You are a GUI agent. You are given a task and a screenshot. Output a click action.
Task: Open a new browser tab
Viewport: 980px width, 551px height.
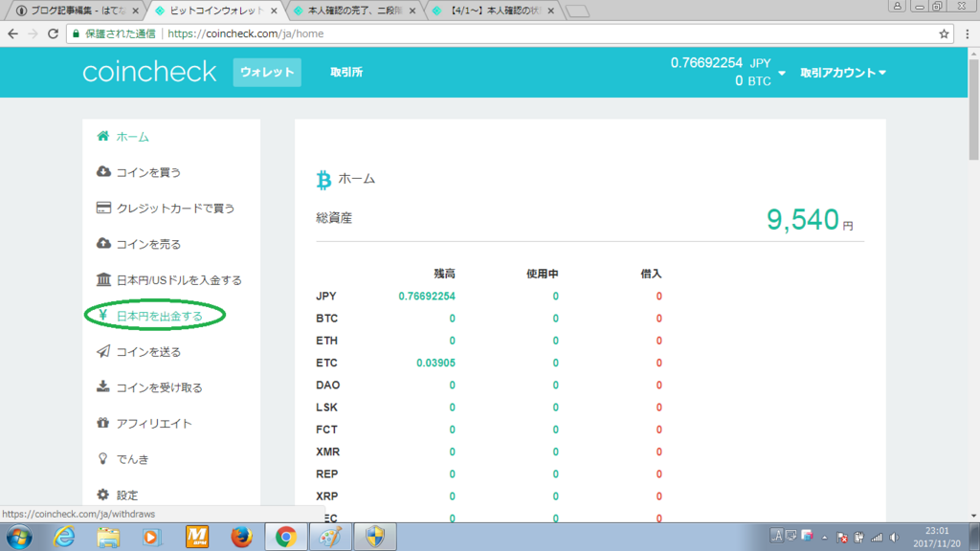577,11
